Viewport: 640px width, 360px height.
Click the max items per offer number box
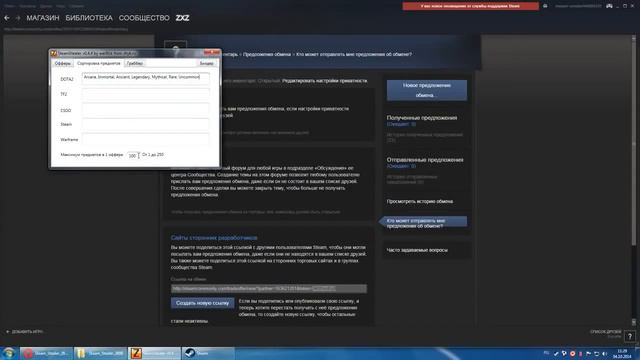pyautogui.click(x=133, y=155)
